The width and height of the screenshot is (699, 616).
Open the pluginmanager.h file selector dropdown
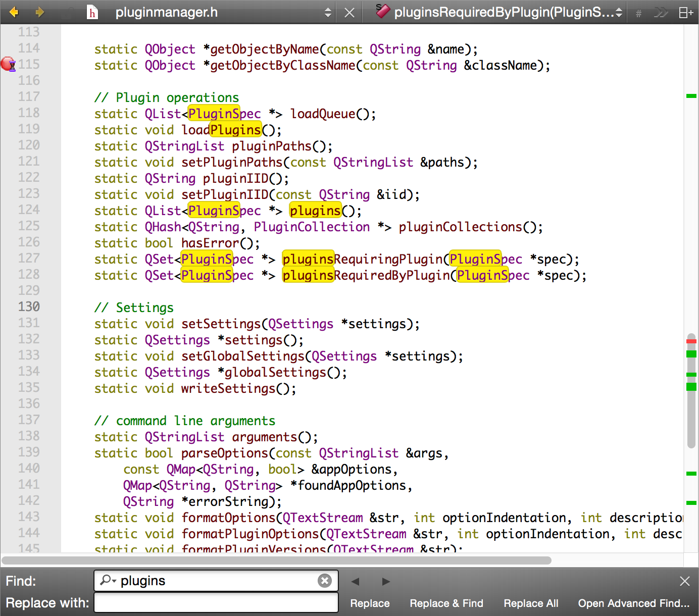[328, 13]
